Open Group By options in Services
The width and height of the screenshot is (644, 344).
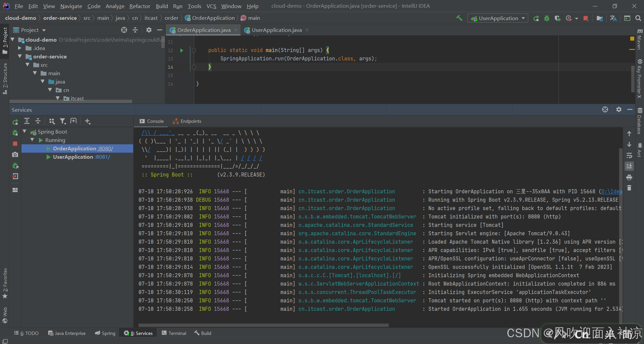(x=52, y=121)
